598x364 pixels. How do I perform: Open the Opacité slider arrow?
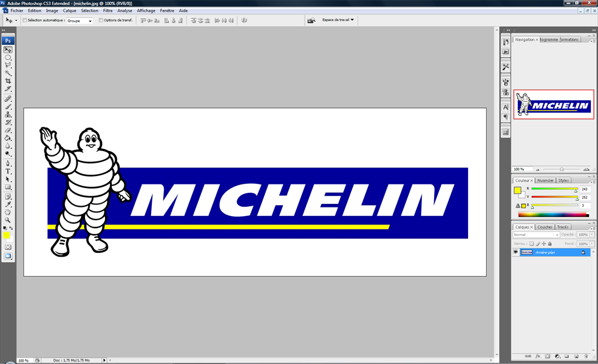(x=592, y=235)
